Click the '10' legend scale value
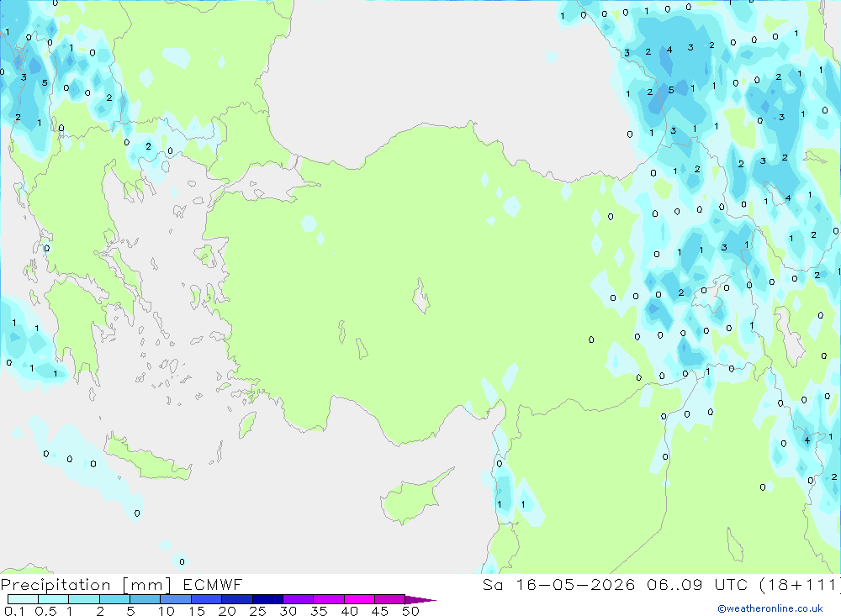This screenshot has width=841, height=616. [167, 611]
